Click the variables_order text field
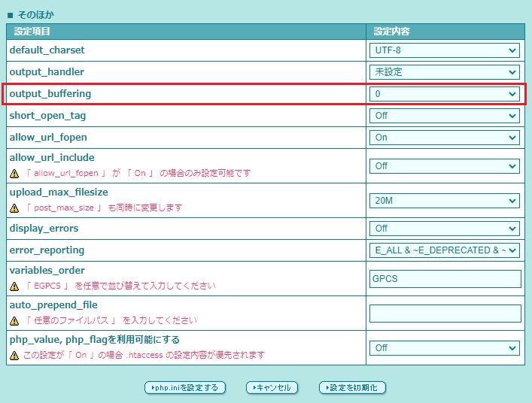Screen dimensions: 532x403 445,278
